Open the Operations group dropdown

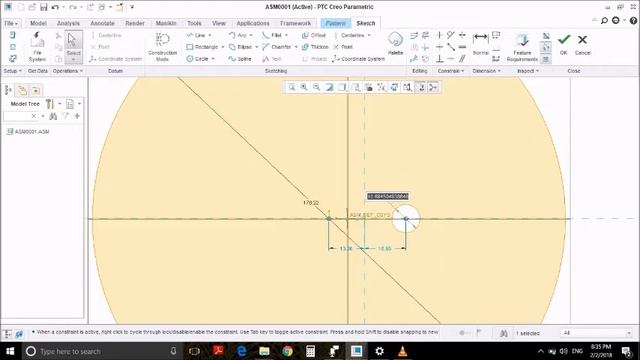click(68, 71)
